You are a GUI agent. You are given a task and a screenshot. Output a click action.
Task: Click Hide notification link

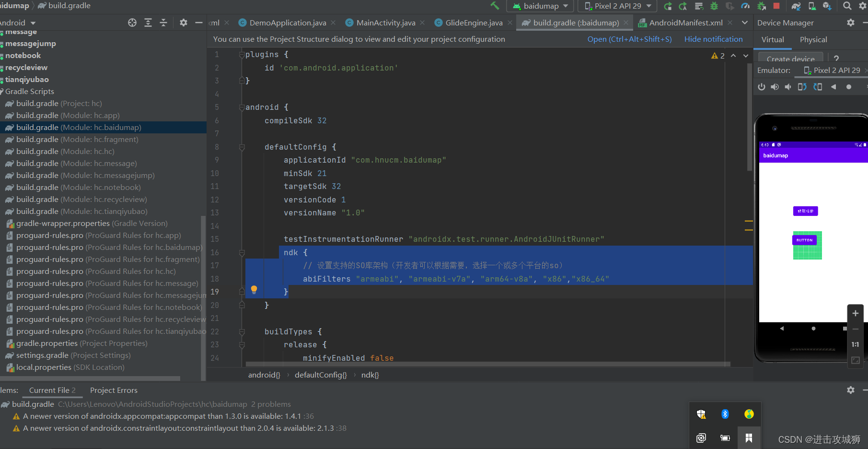coord(713,39)
